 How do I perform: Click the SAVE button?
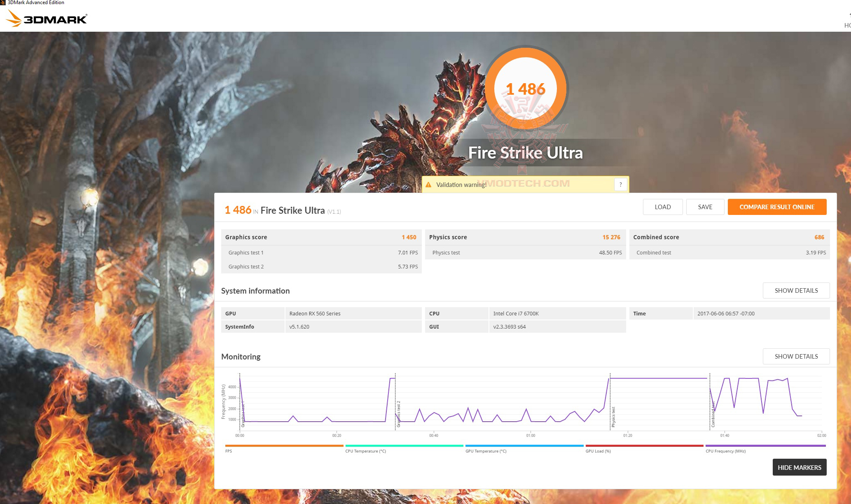[705, 207]
